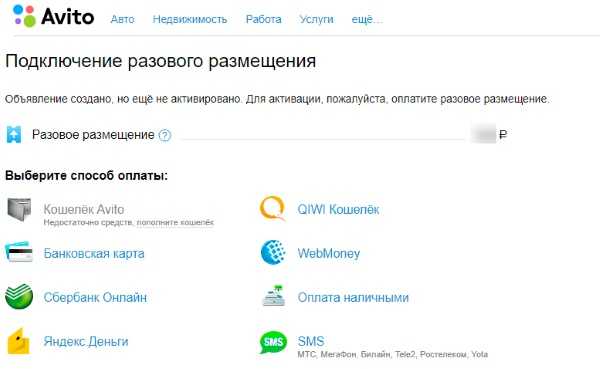This screenshot has width=600, height=369.
Task: Open the question mark help icon
Action: [x=165, y=135]
